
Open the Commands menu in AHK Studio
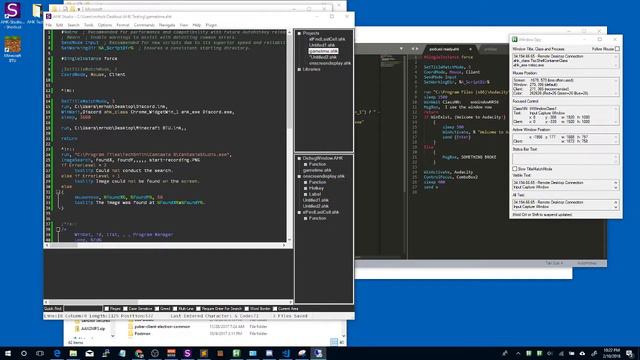(x=144, y=25)
